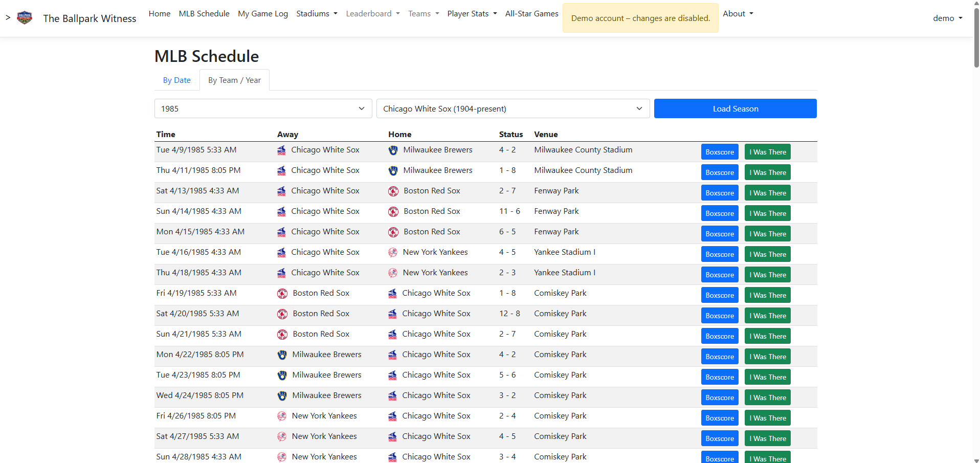Open My Game Log from navbar
The width and height of the screenshot is (980, 463).
click(x=263, y=14)
